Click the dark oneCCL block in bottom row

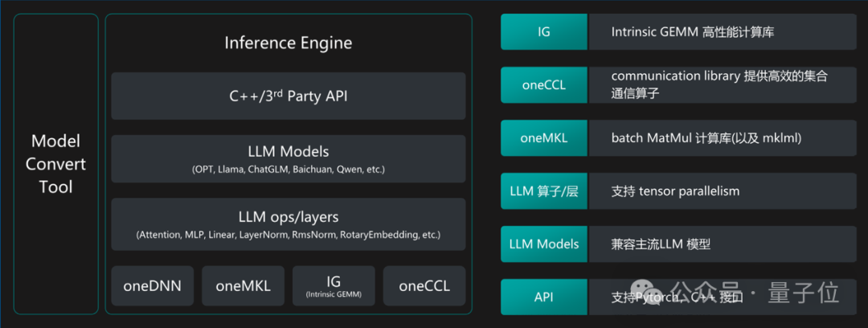pyautogui.click(x=424, y=285)
